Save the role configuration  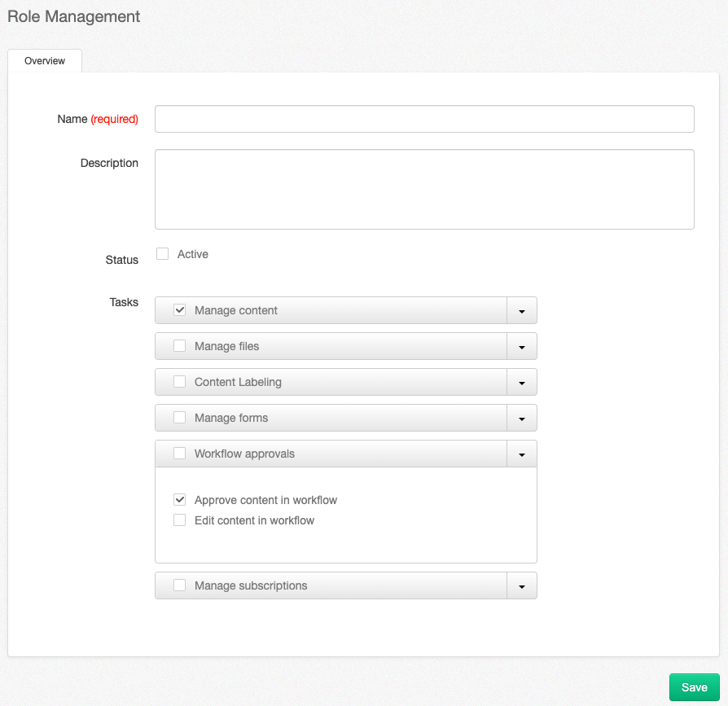694,686
